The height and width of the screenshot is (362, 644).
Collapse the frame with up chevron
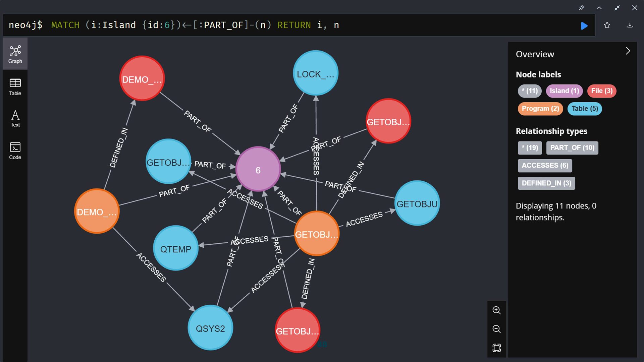(599, 8)
